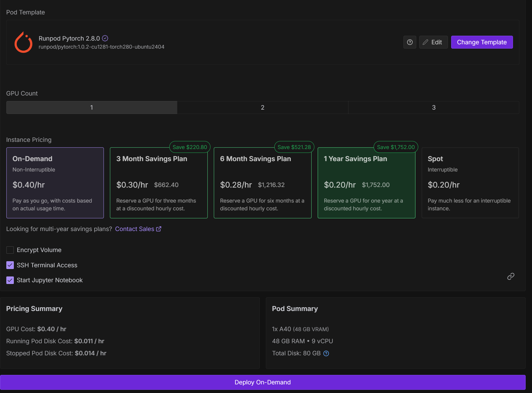The height and width of the screenshot is (393, 532).
Task: Open template help question-mark icon
Action: coord(410,42)
